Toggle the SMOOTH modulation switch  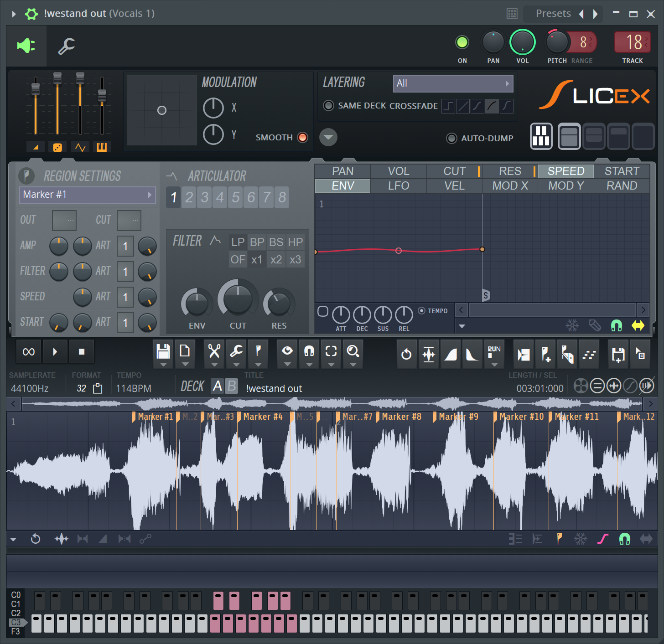[x=302, y=137]
